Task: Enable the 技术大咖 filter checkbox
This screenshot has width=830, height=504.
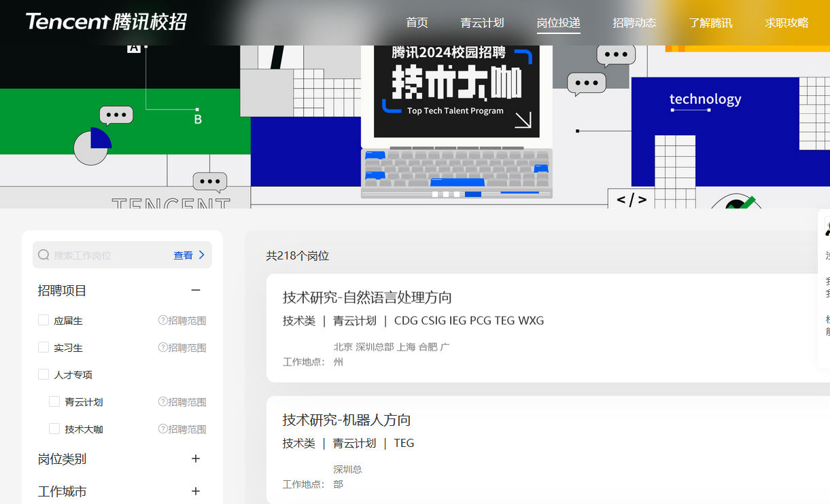Action: 54,429
